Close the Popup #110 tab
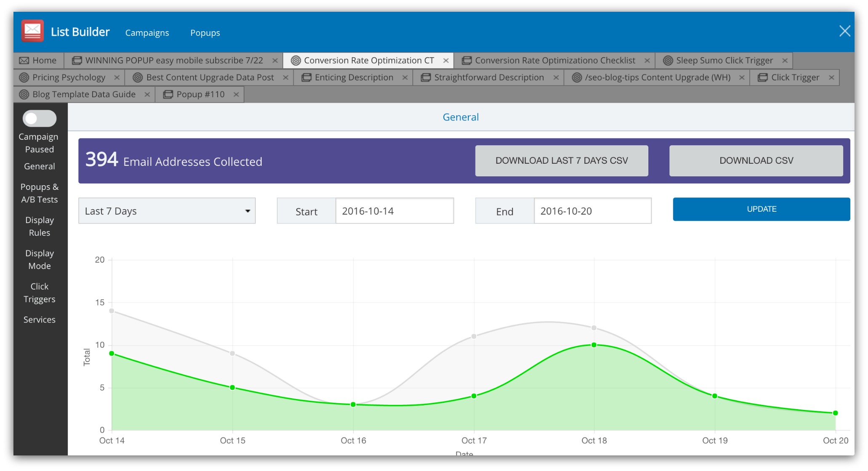The width and height of the screenshot is (868, 471). point(236,95)
